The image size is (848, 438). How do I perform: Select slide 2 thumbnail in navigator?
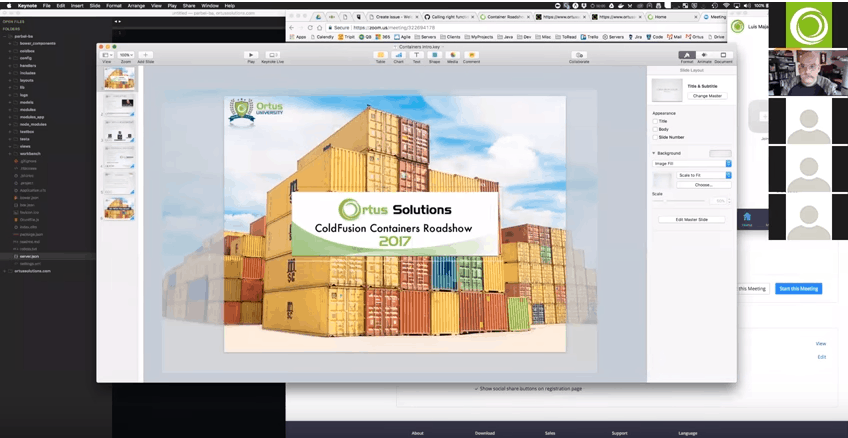tap(119, 104)
